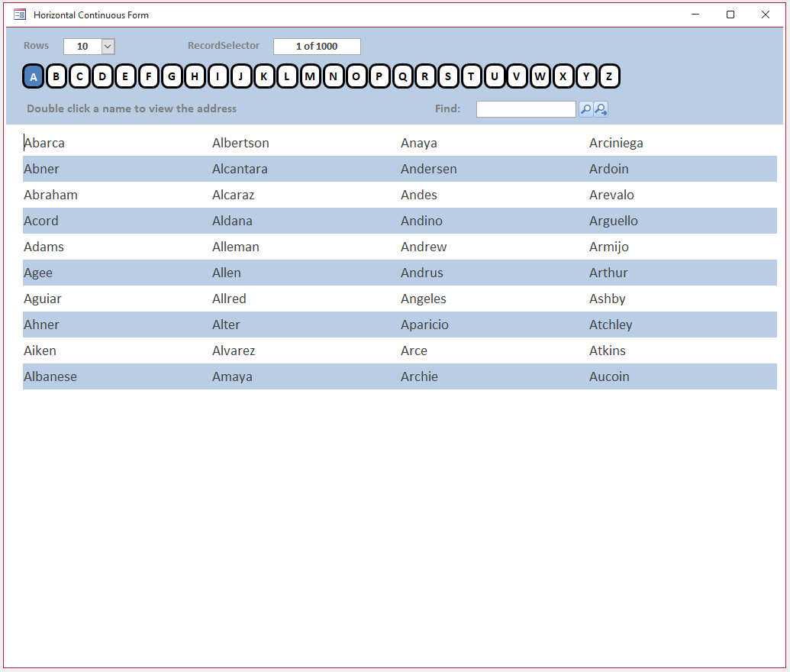
Task: Click the name Archie
Action: tap(419, 376)
